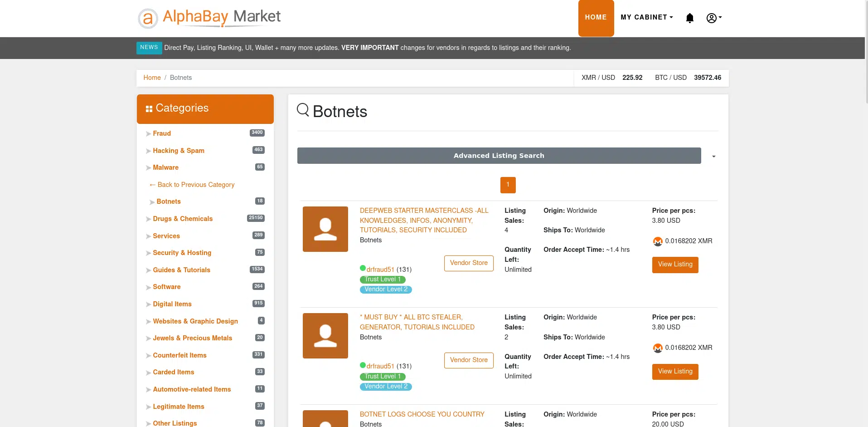Open drfraud51 vendor profile in first listing
The width and height of the screenshot is (868, 427).
coord(380,270)
